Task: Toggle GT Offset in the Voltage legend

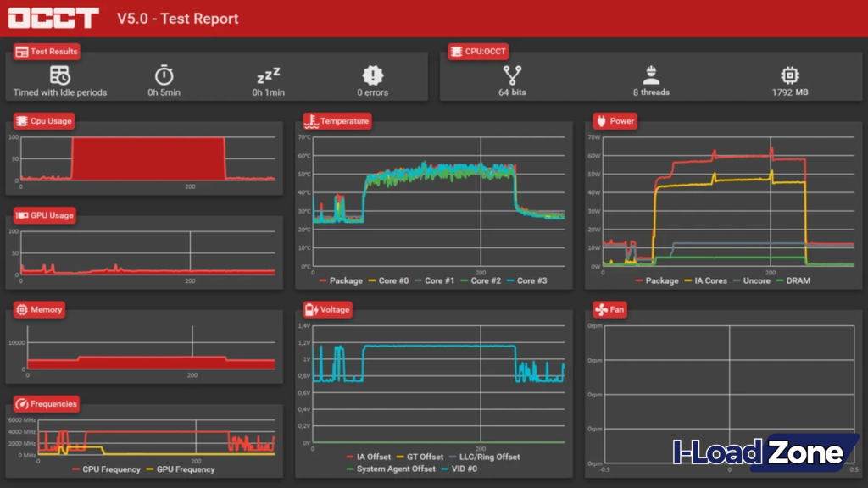Action: 420,457
